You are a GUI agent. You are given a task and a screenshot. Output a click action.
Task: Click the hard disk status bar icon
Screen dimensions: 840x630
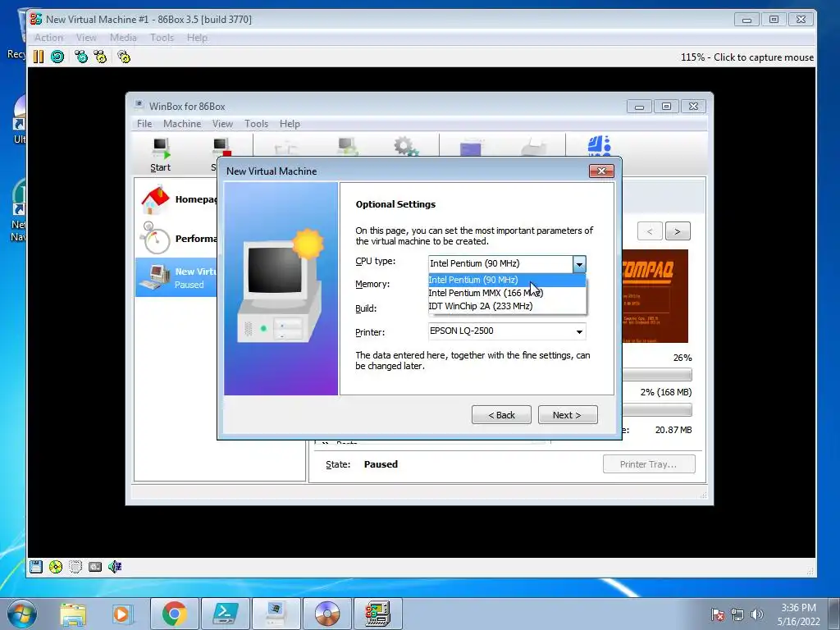click(x=75, y=567)
